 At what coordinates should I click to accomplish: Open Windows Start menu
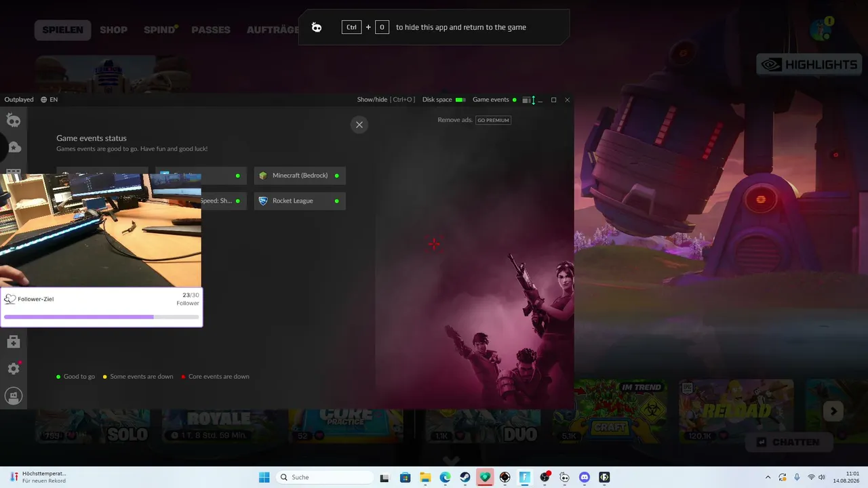(264, 477)
